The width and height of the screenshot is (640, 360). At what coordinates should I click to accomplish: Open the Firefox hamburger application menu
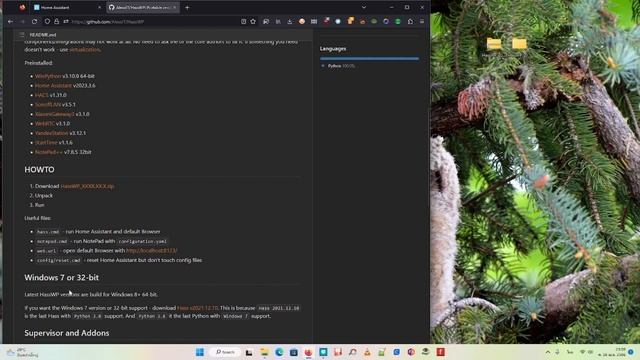[x=422, y=22]
